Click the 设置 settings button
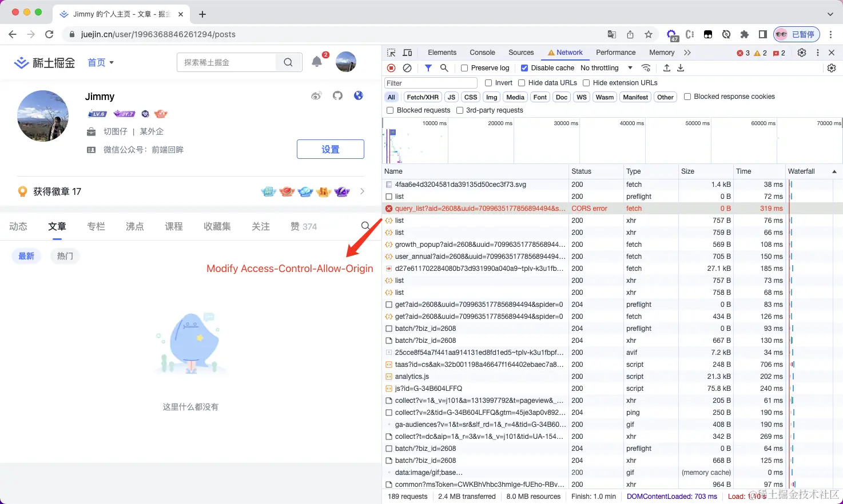 [331, 149]
